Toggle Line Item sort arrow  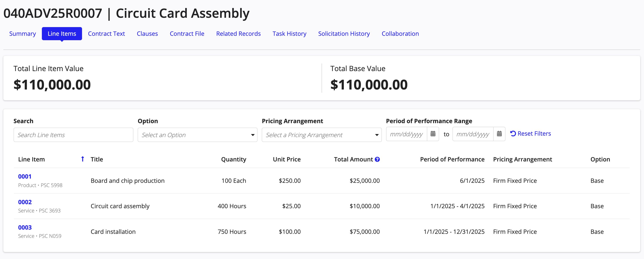pyautogui.click(x=82, y=159)
